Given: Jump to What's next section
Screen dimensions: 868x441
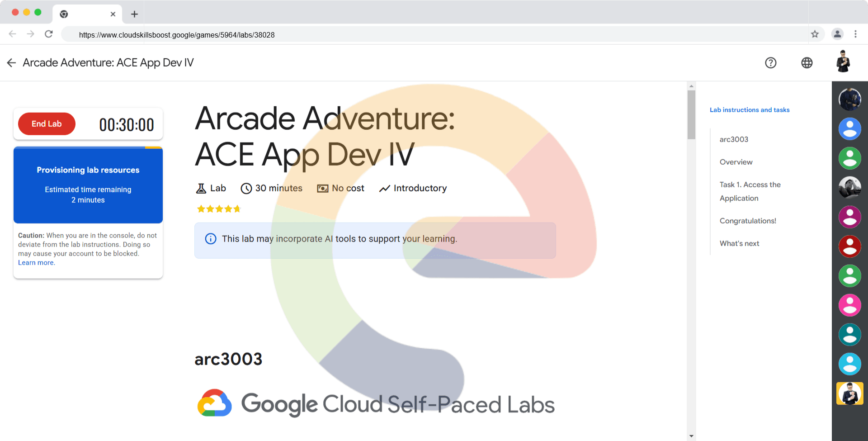Looking at the screenshot, I should pos(739,243).
